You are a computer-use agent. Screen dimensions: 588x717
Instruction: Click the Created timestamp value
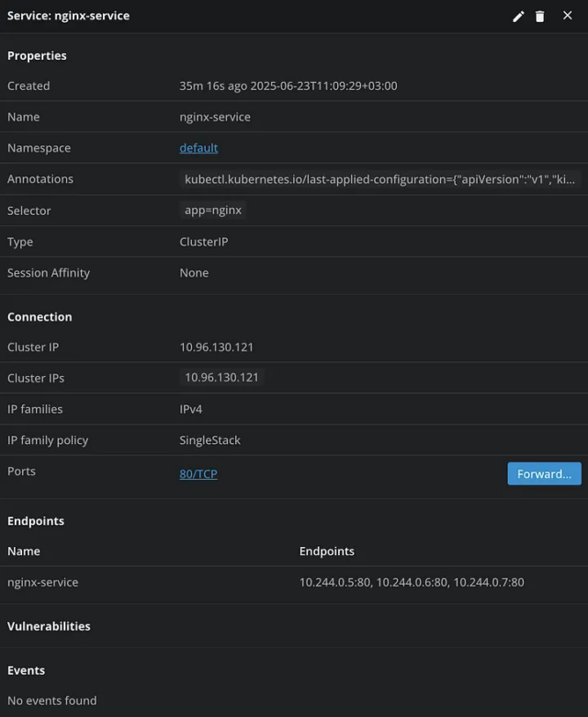(x=288, y=85)
